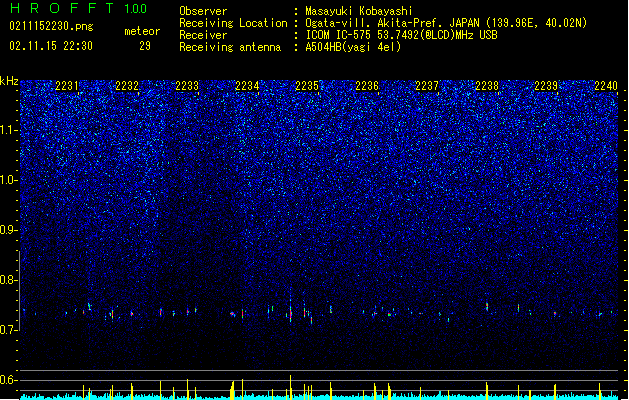Click the 1.0 kHz axis label
Image resolution: width=629 pixels, height=400 pixels.
(9, 180)
